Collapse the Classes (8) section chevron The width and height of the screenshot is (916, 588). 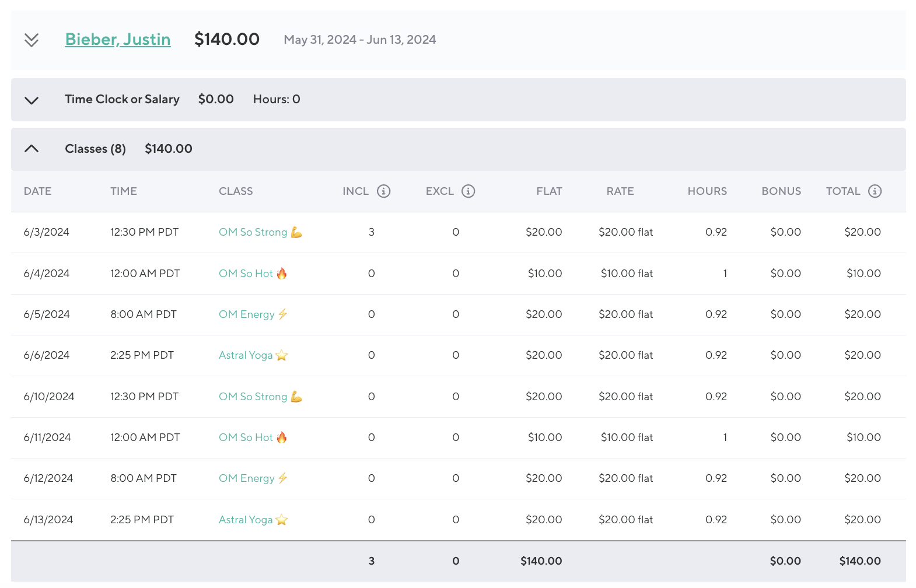pos(32,149)
